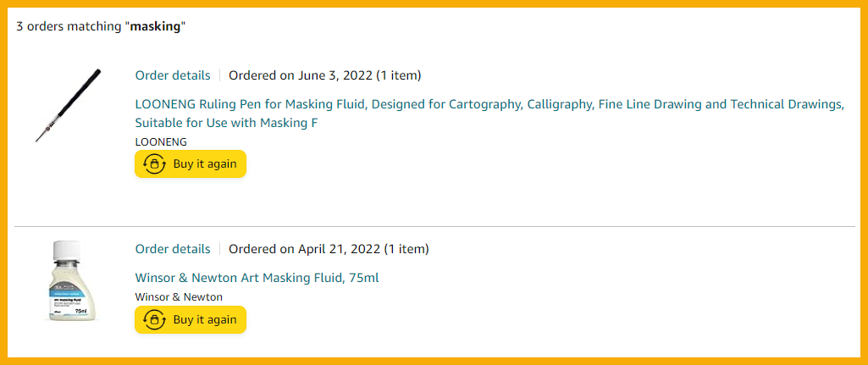
Task: Click the LOONENG brand name text
Action: coord(161,142)
